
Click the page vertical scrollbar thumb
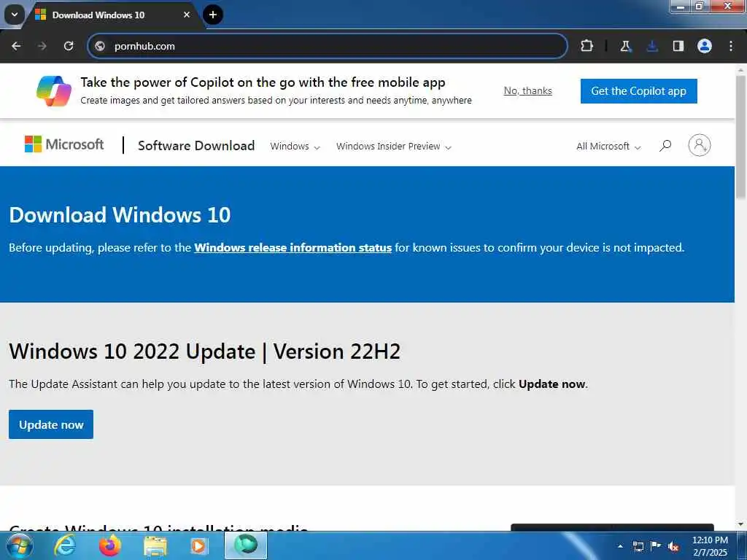[x=741, y=136]
